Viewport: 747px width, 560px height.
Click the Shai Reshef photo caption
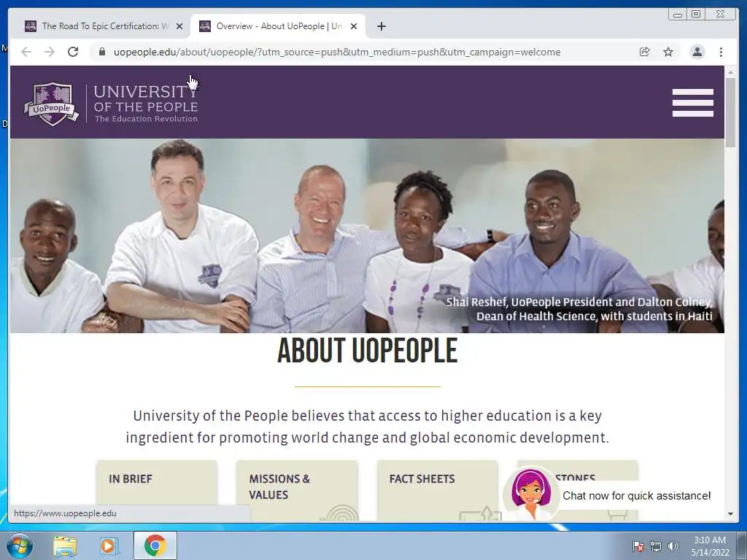point(579,309)
